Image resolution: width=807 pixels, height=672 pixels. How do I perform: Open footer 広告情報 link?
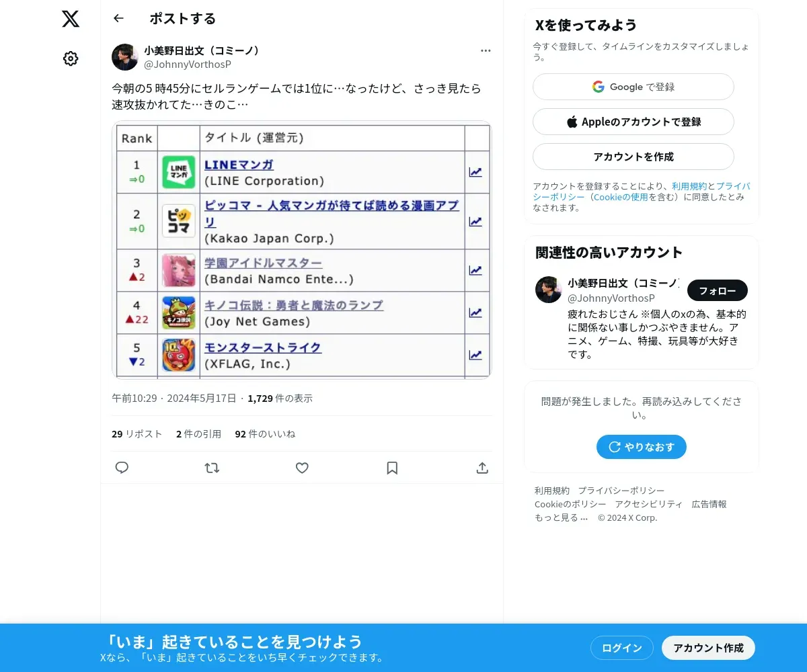pos(709,504)
